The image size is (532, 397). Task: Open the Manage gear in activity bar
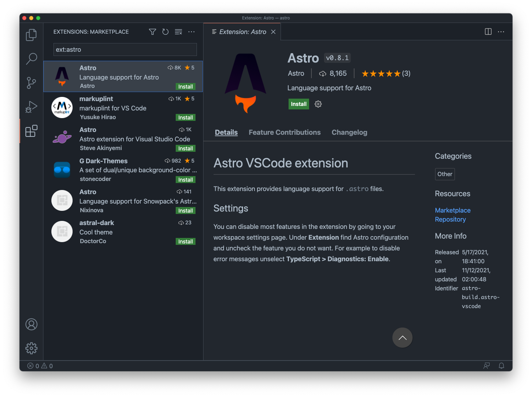(x=31, y=348)
